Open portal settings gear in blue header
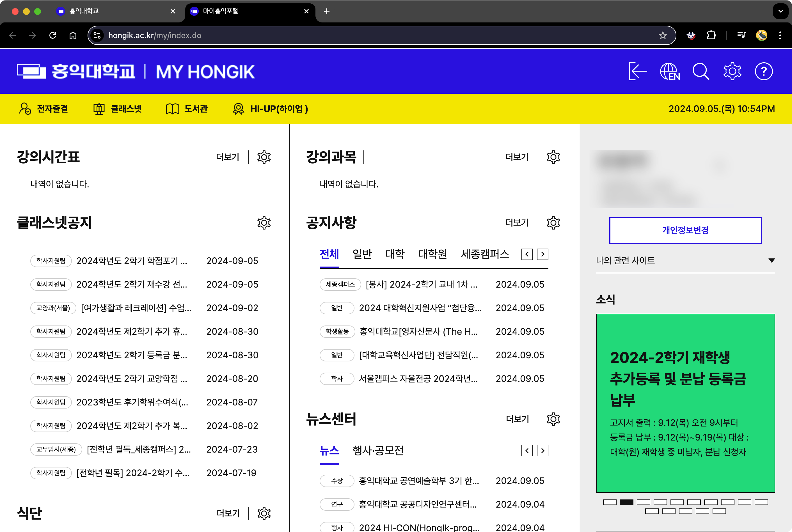 [x=732, y=71]
